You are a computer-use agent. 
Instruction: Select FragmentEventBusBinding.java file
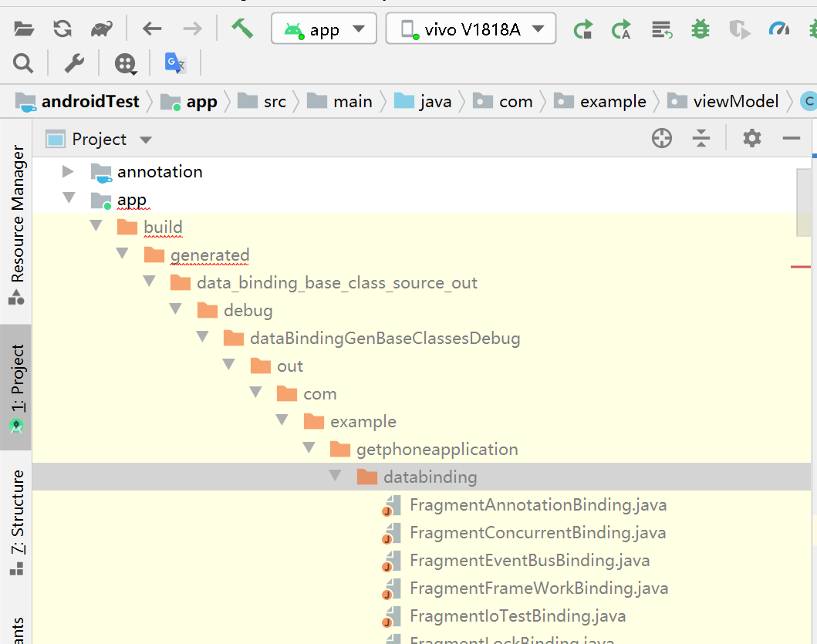pyautogui.click(x=529, y=560)
